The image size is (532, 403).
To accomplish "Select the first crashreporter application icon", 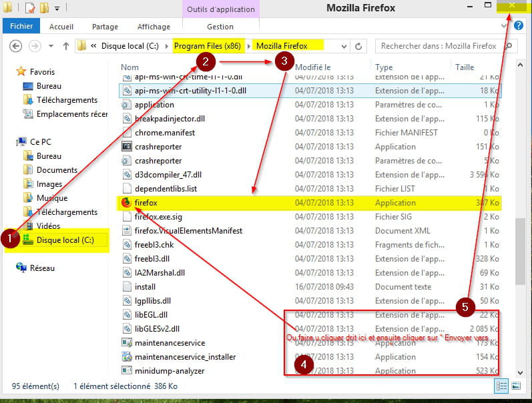I will click(127, 147).
